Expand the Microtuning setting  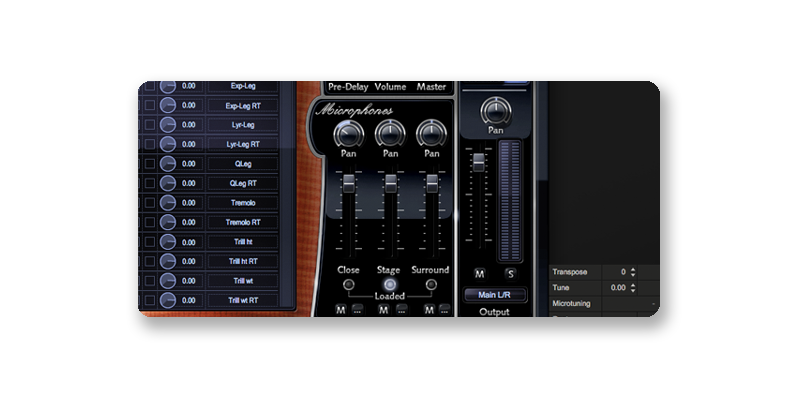pos(652,303)
